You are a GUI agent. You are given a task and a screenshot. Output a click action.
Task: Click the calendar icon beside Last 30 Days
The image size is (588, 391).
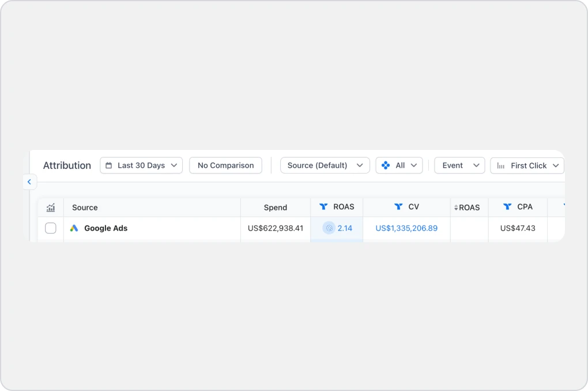point(109,166)
